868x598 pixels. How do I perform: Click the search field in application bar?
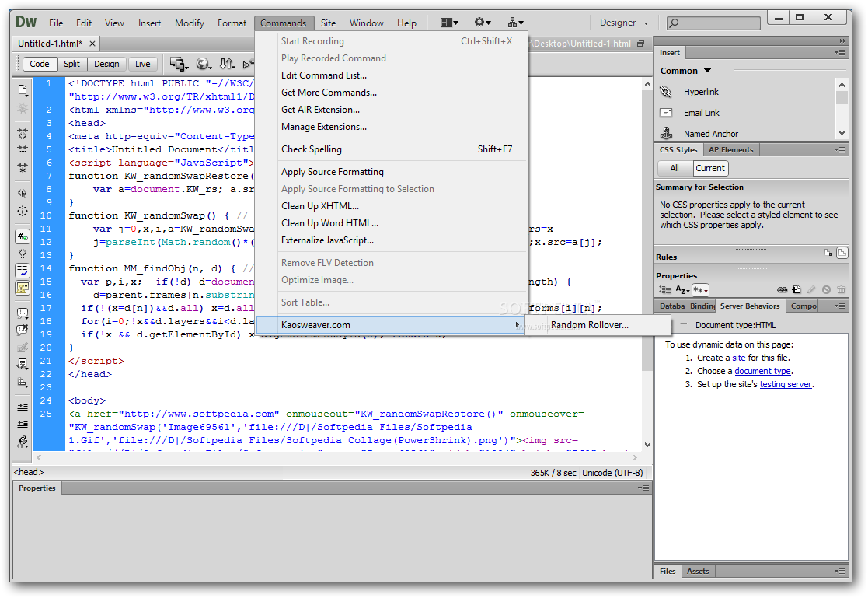click(x=713, y=23)
